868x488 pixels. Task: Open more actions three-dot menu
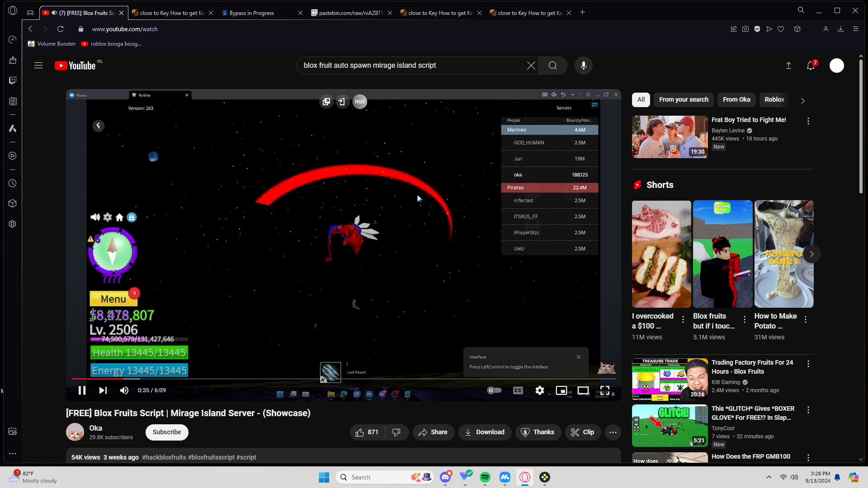[613, 432]
